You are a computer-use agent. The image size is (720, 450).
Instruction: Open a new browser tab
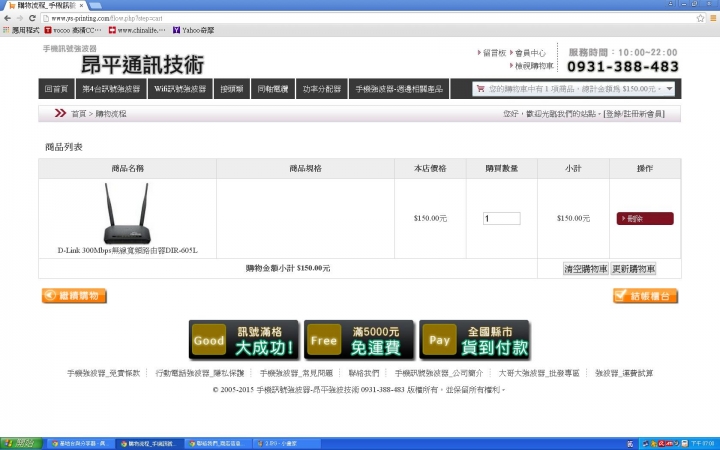96,6
